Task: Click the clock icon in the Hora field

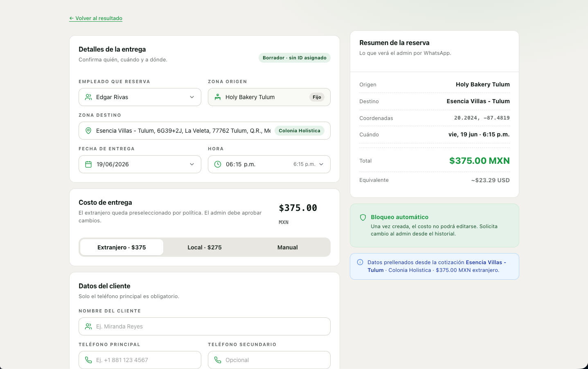Action: 218,164
